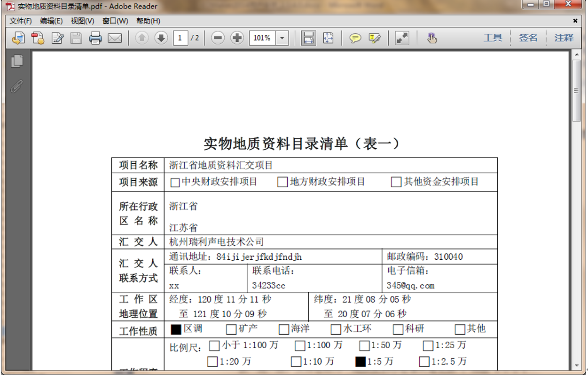Open the zoom level dropdown arrow
Viewport: 588px width, 376px height.
click(x=282, y=38)
